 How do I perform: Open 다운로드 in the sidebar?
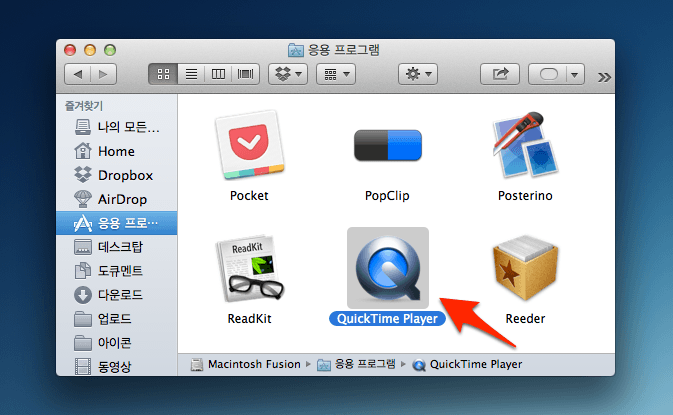(117, 295)
